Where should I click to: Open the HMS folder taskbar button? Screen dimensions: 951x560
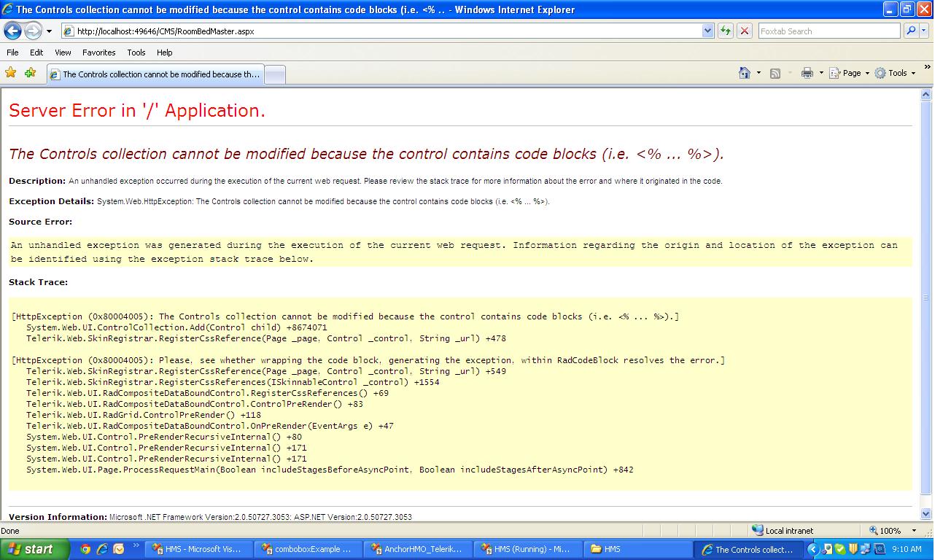[x=637, y=550]
